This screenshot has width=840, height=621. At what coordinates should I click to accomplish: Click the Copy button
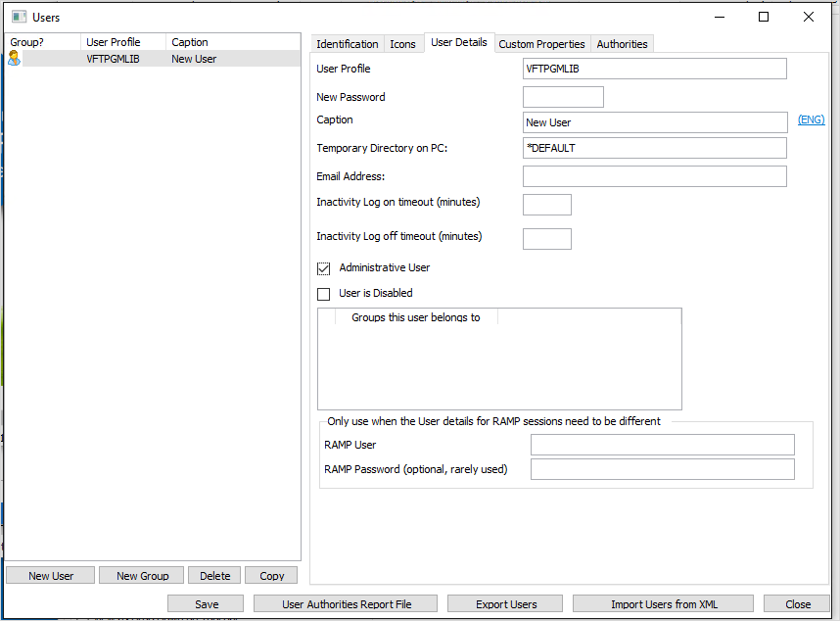tap(271, 576)
